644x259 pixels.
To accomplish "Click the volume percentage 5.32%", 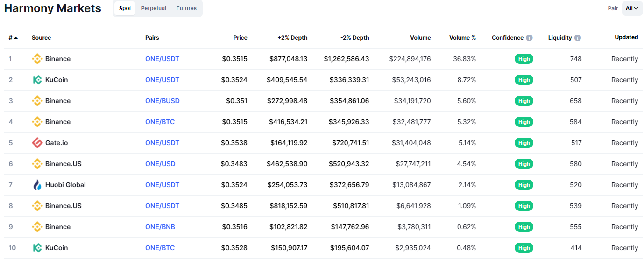I will point(467,122).
